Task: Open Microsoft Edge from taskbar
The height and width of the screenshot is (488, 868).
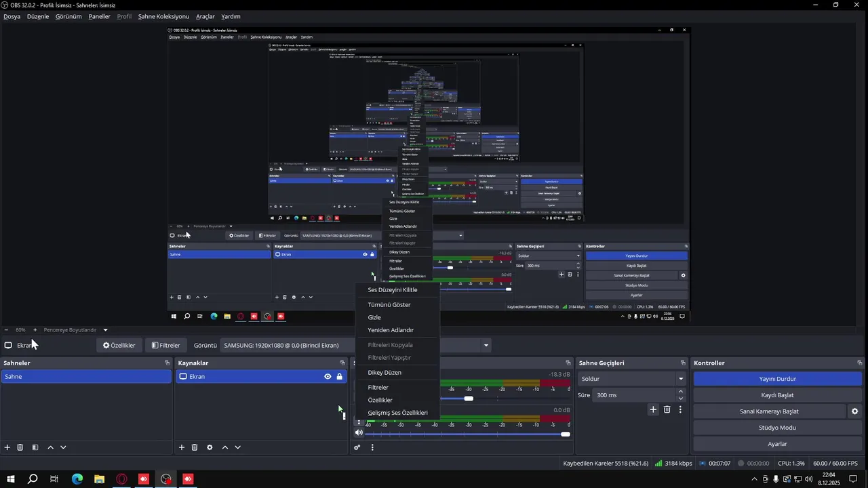Action: click(77, 479)
